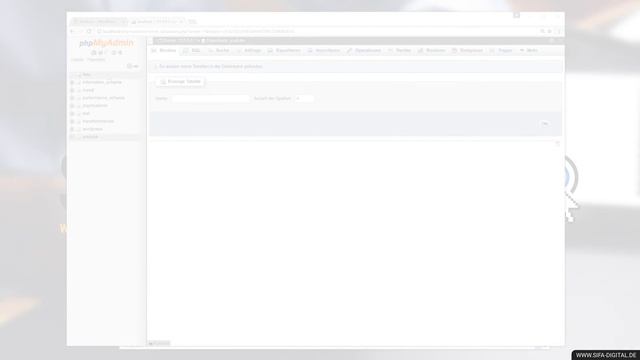Click the Anzahl der Spalten field
This screenshot has height=360, width=640.
(x=304, y=98)
